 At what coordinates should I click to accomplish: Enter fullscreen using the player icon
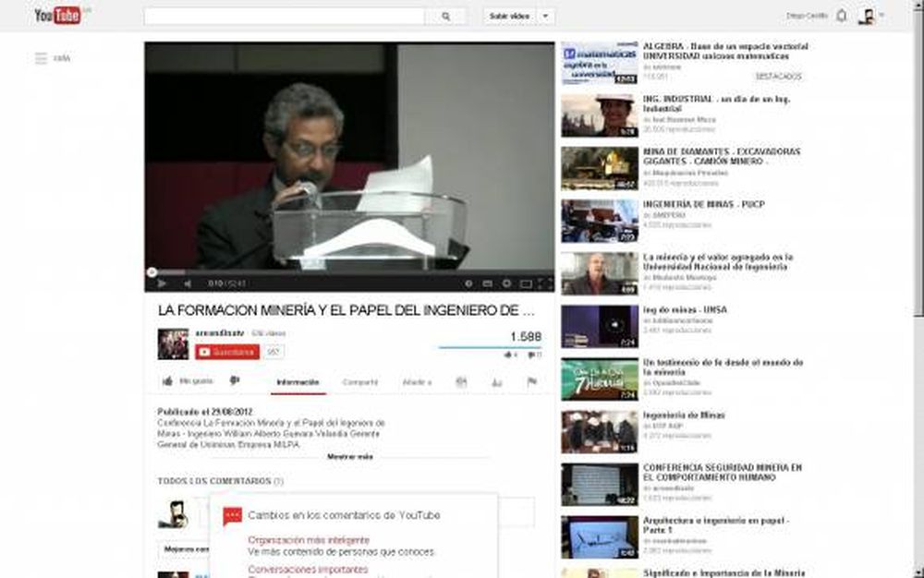[x=543, y=283]
